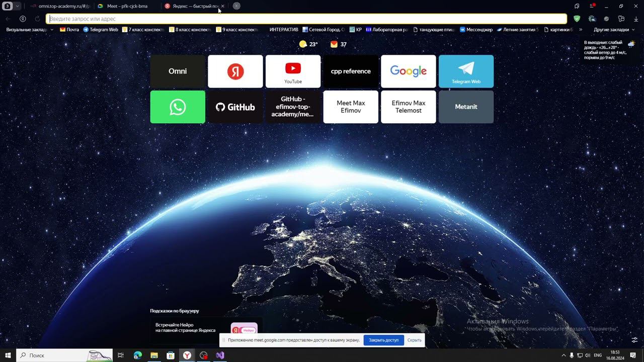Expand the Визуальные закладки bookmark dropdown
The height and width of the screenshot is (362, 644).
pyautogui.click(x=52, y=30)
